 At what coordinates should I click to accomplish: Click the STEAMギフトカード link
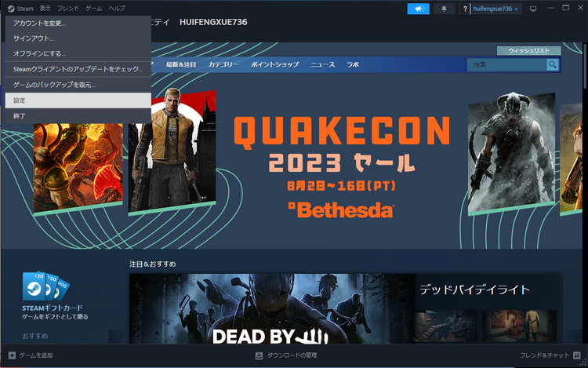(52, 308)
